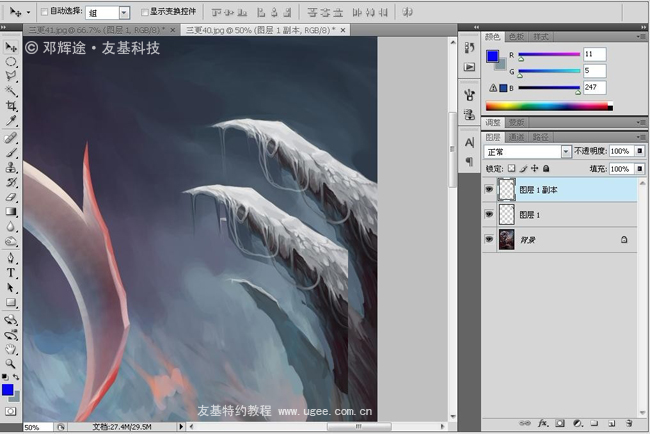Toggle lock transparent pixels
Viewport: 650px width, 434px height.
[x=512, y=168]
